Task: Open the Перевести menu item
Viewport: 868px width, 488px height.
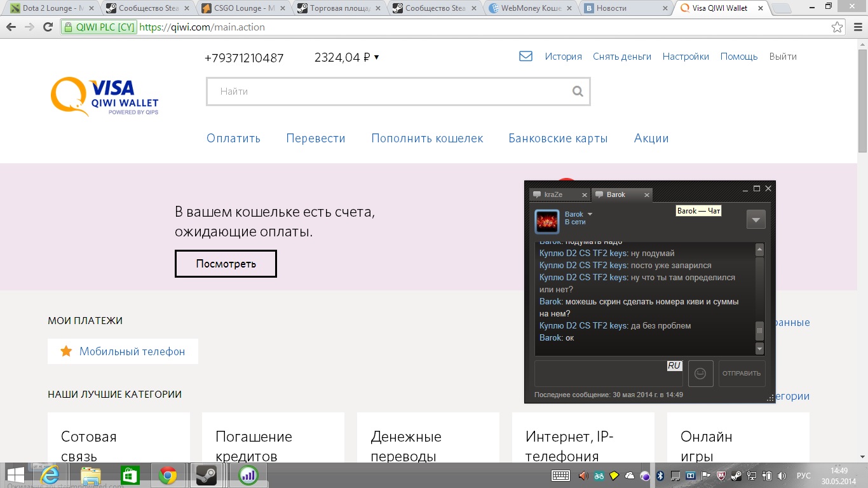Action: pos(316,139)
